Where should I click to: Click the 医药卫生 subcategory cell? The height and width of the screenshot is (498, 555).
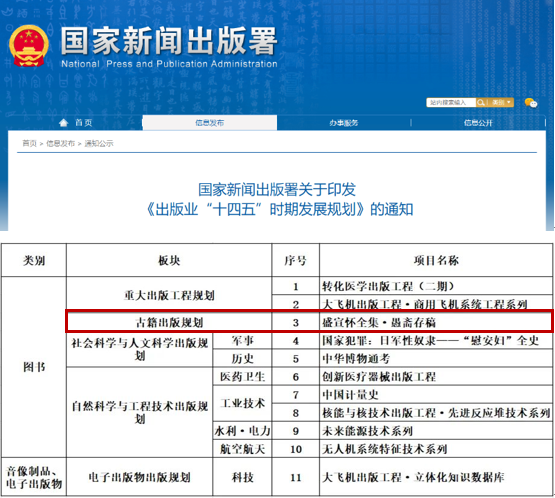point(242,376)
